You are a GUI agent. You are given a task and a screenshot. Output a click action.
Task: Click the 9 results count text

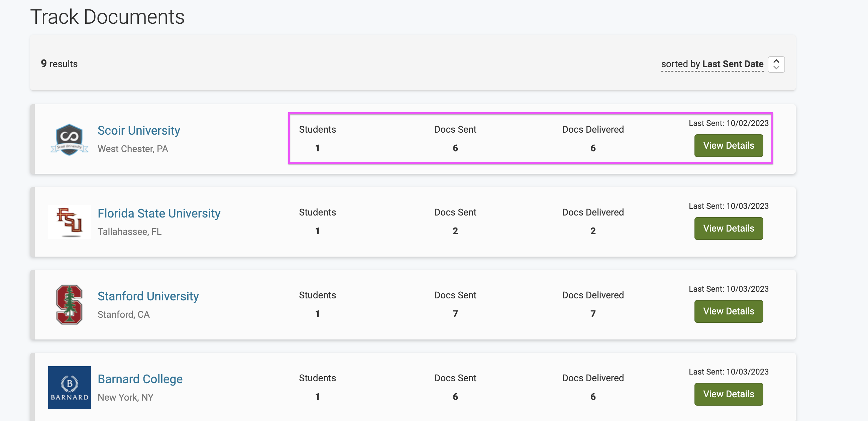[x=59, y=64]
